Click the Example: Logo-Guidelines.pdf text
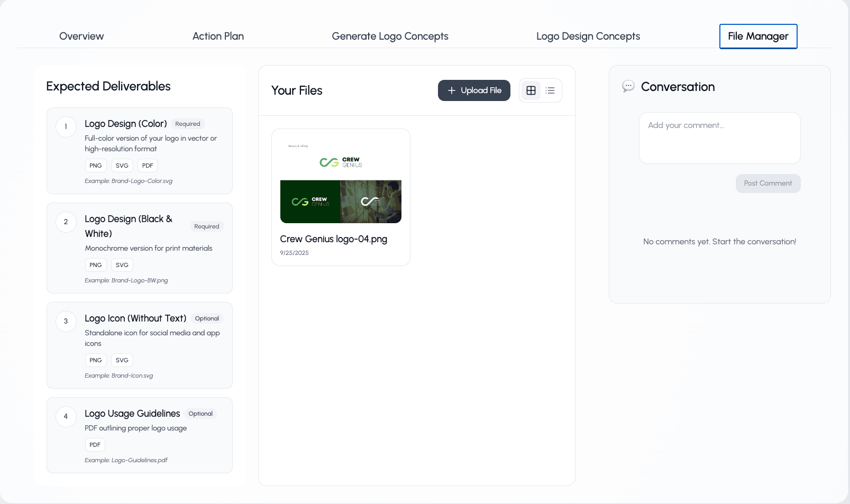This screenshot has width=850, height=504. pyautogui.click(x=126, y=460)
